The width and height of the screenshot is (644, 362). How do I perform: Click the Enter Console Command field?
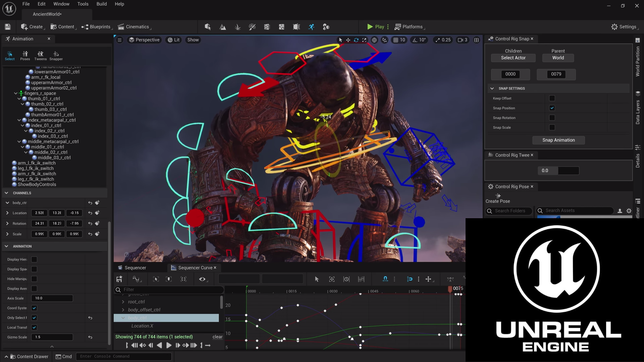click(x=124, y=357)
